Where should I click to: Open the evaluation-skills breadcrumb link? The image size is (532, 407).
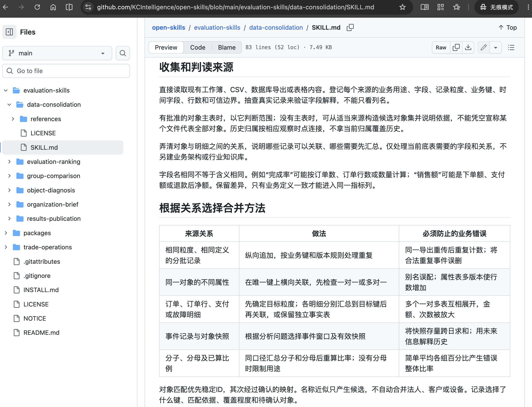[217, 28]
